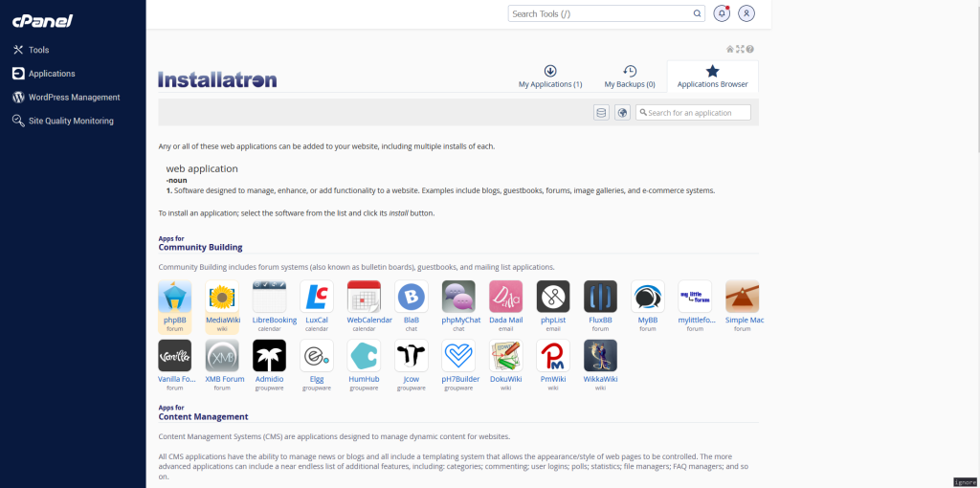Image resolution: width=980 pixels, height=488 pixels.
Task: Open the WebCalendar app icon
Action: point(364,297)
